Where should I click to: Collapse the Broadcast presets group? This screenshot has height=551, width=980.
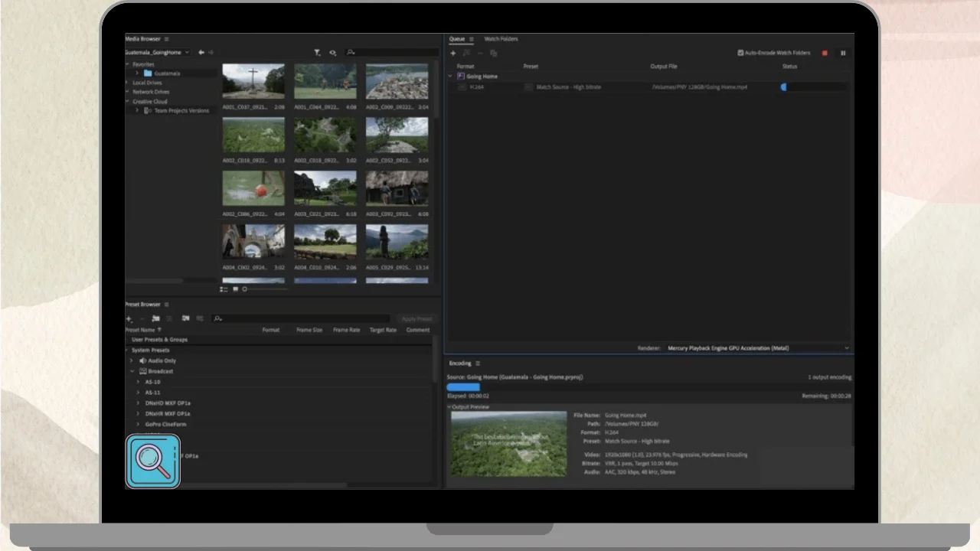pos(131,371)
